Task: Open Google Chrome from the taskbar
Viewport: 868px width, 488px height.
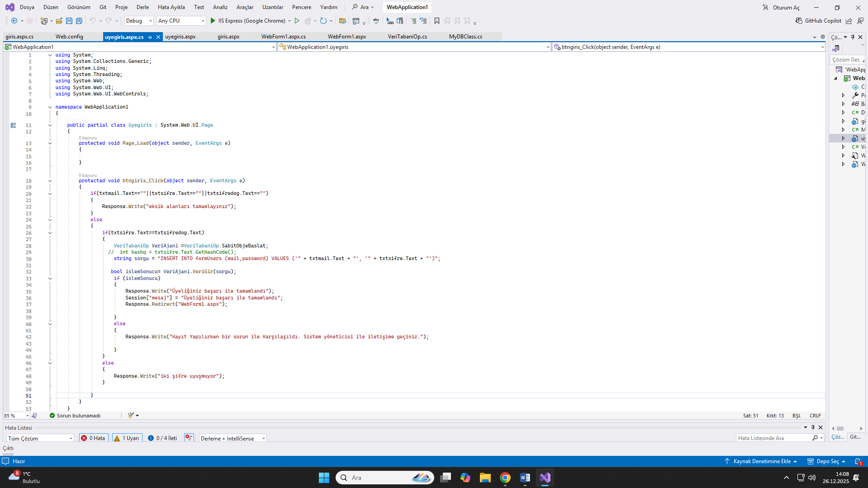Action: tap(505, 478)
